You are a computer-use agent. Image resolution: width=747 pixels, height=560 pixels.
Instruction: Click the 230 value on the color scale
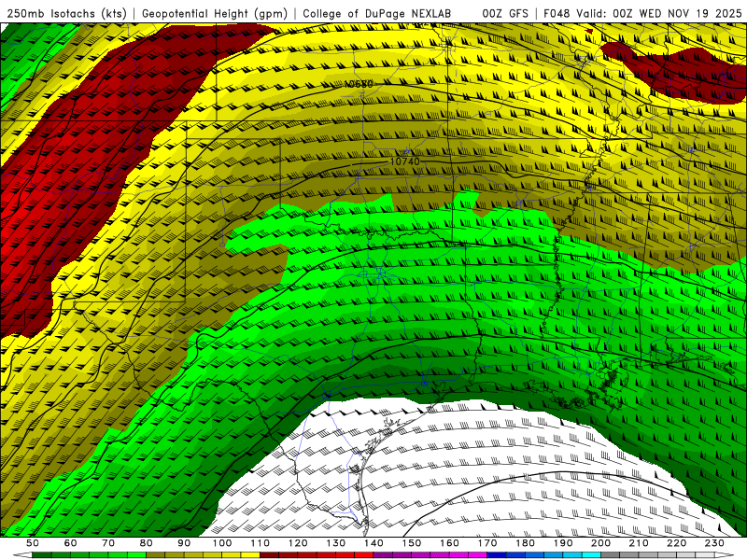click(x=714, y=543)
